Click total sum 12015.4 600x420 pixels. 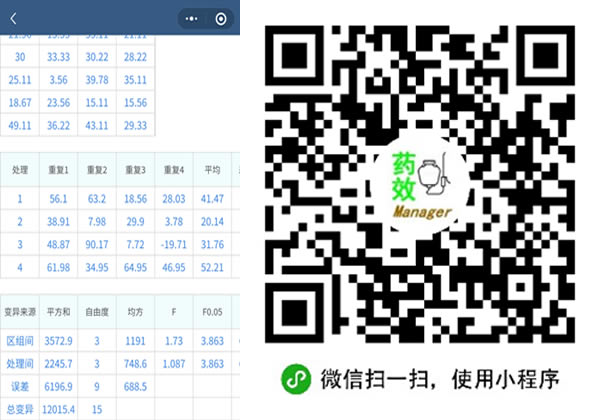58,410
